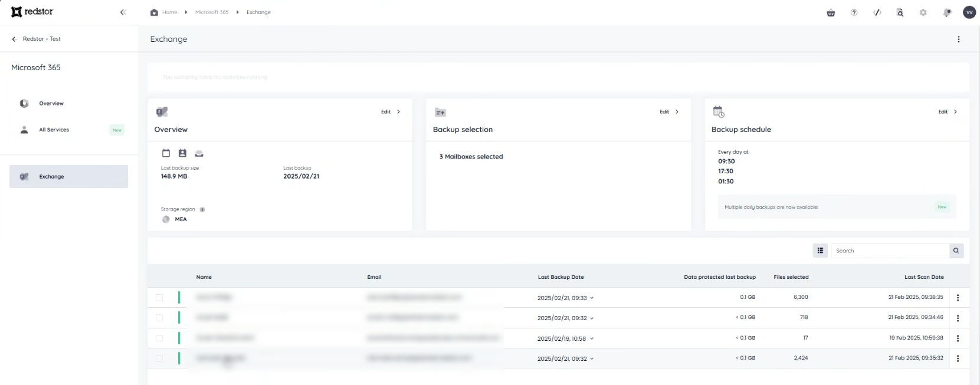Click the globe icon next to MEA

[x=166, y=219]
